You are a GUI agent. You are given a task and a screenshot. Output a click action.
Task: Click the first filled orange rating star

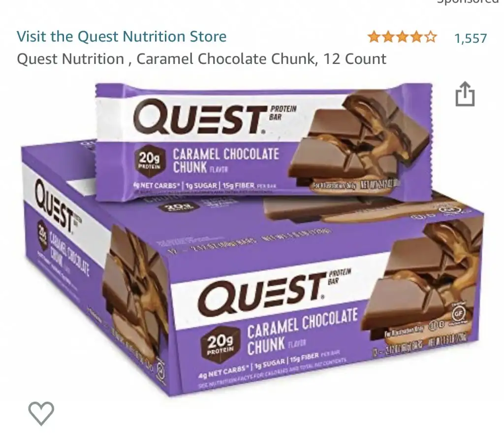374,37
